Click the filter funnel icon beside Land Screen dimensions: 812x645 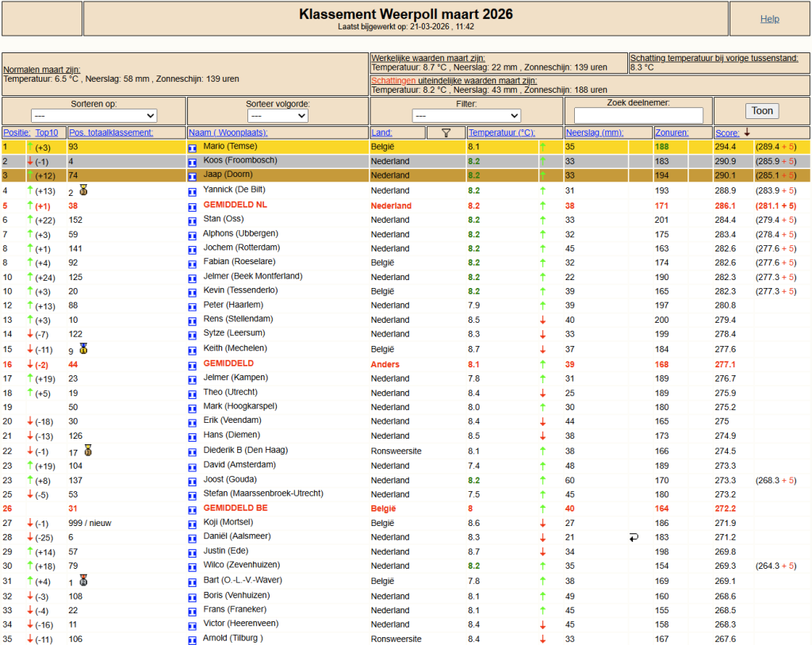point(446,133)
